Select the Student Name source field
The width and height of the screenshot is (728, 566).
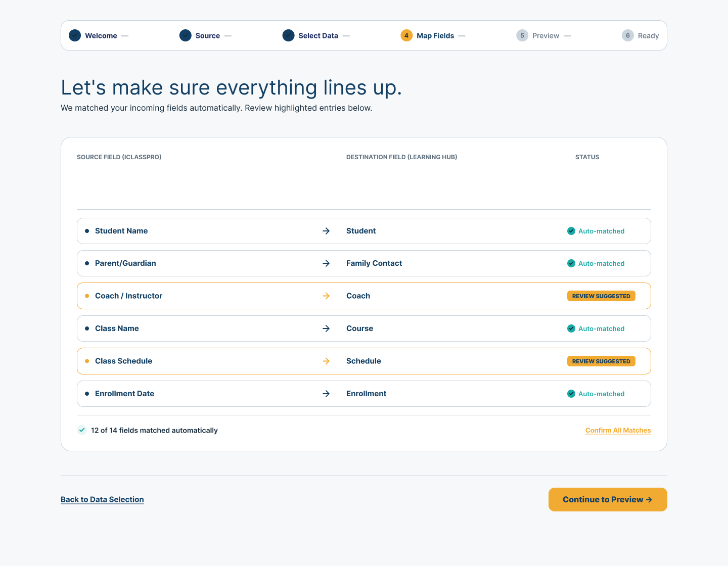click(121, 231)
